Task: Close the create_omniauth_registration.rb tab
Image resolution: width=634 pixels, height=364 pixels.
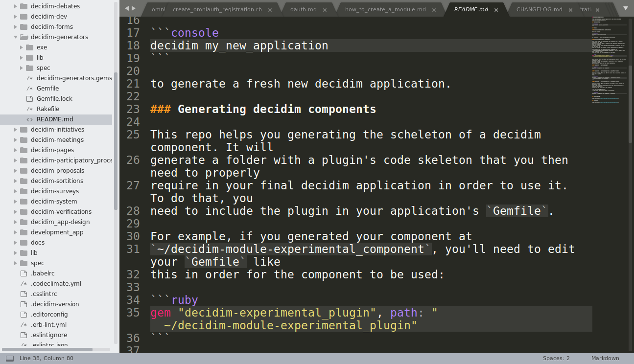Action: (270, 10)
